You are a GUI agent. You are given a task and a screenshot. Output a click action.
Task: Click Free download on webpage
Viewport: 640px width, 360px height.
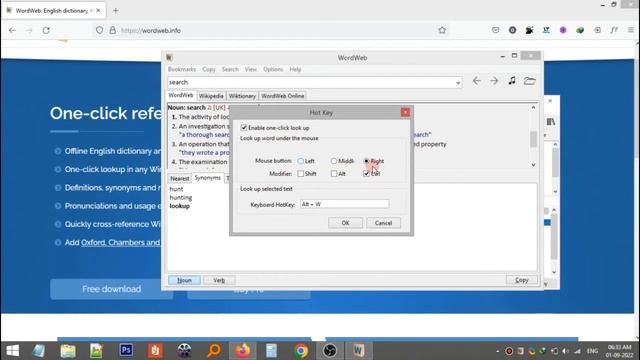[111, 289]
